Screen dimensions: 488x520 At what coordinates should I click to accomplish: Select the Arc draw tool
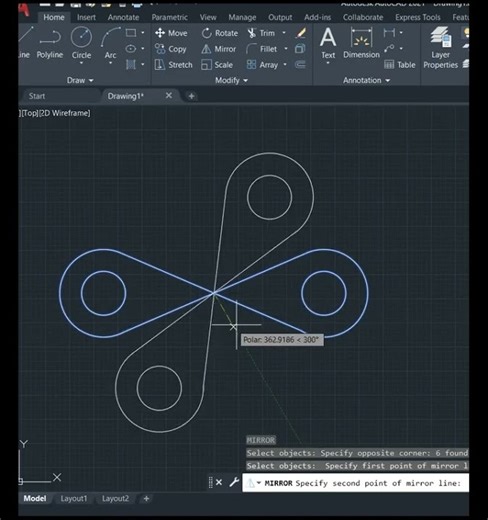[x=110, y=43]
